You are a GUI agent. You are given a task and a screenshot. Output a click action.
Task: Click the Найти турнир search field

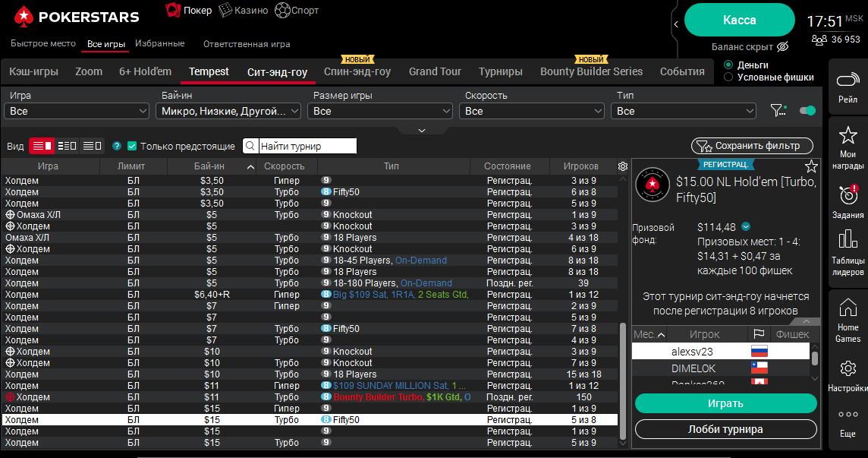308,146
